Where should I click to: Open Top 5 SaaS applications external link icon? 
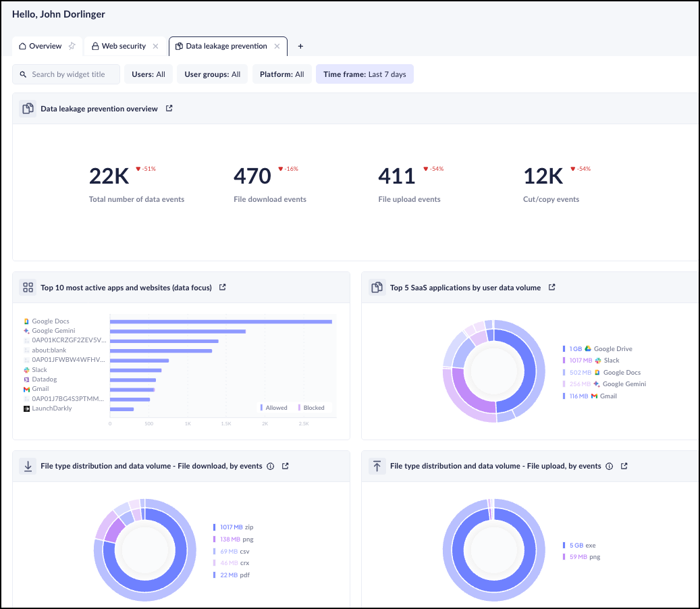(551, 287)
